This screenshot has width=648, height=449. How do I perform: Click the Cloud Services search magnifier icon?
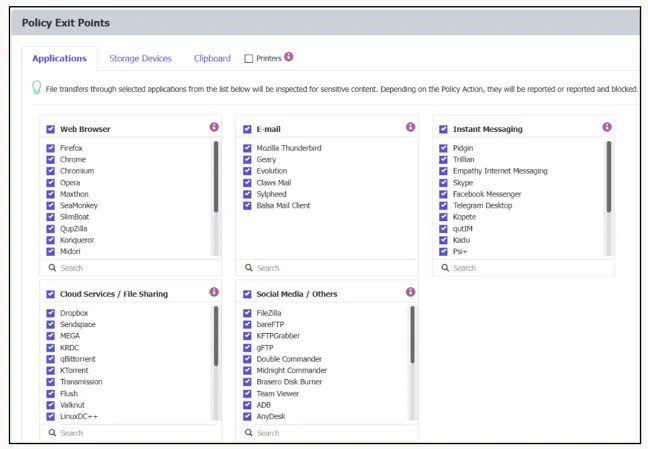[x=52, y=432]
